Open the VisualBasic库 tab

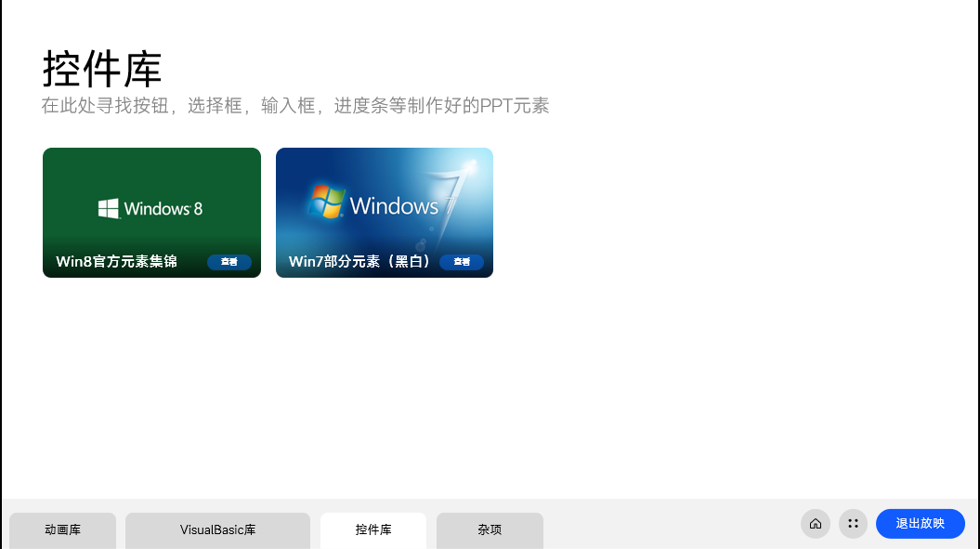[x=217, y=530]
